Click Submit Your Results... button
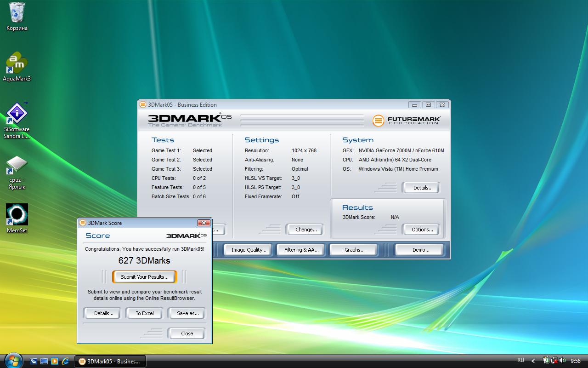This screenshot has width=588, height=368. click(x=145, y=277)
